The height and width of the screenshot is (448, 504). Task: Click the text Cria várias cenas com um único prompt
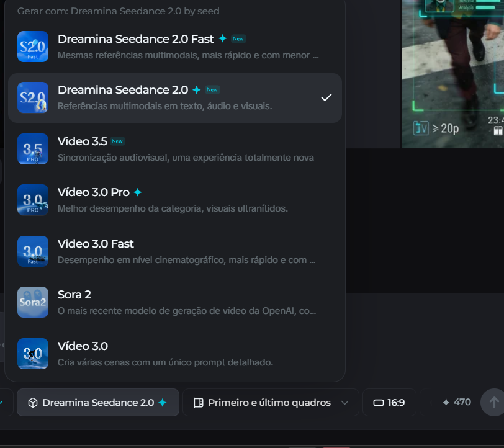(x=165, y=362)
